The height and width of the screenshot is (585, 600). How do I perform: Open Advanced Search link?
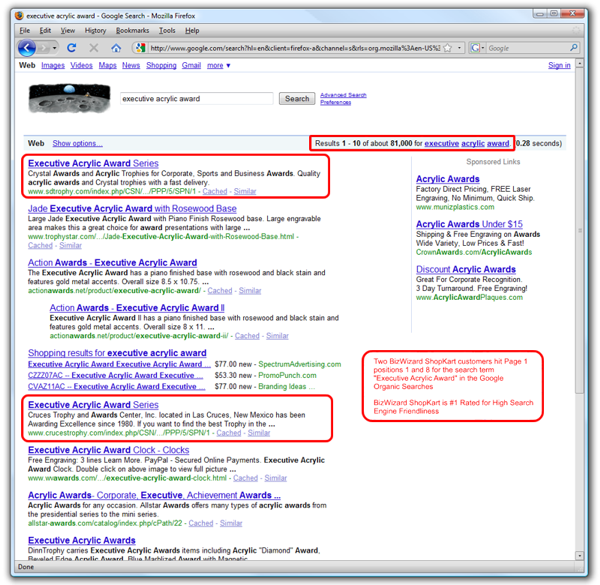point(343,95)
